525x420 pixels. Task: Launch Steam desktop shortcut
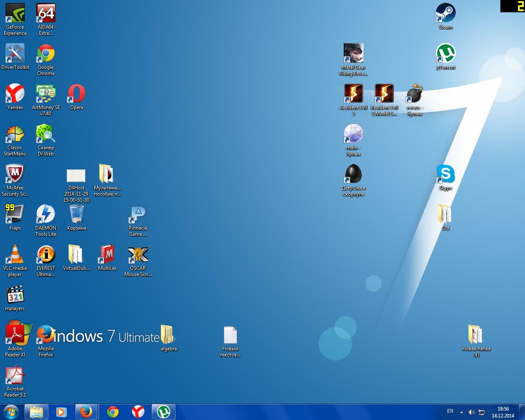click(x=445, y=16)
